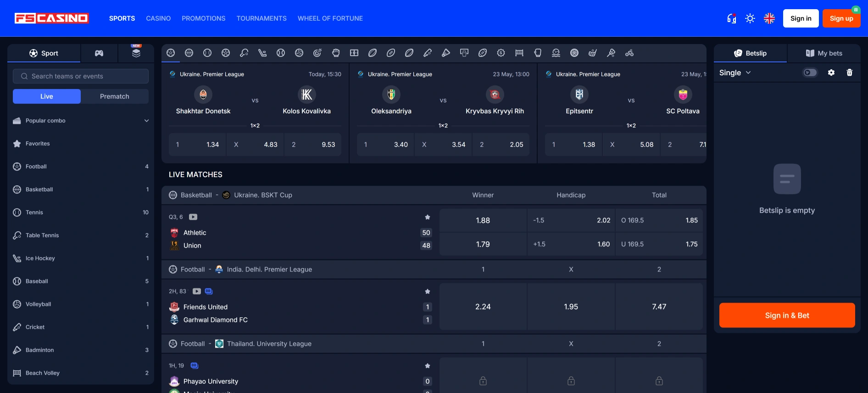This screenshot has width=868, height=393.
Task: Switch to the Betslip tab
Action: coord(751,53)
